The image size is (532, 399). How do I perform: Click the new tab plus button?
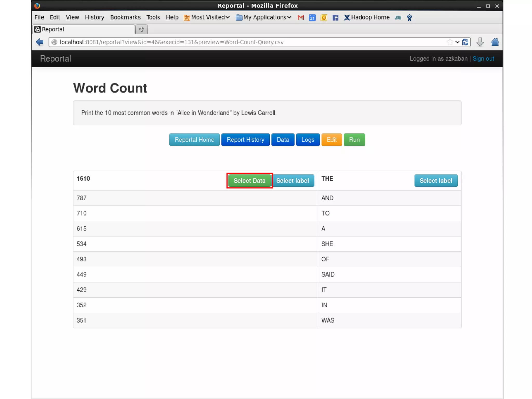coord(142,29)
